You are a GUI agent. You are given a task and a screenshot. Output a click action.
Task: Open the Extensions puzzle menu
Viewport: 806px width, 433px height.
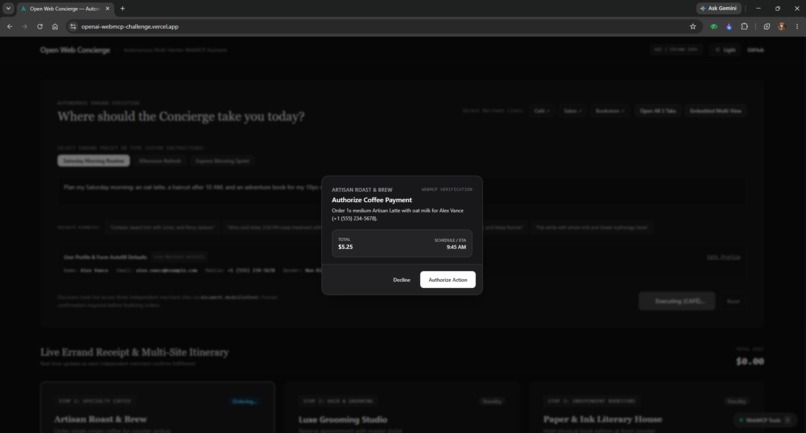tap(744, 26)
